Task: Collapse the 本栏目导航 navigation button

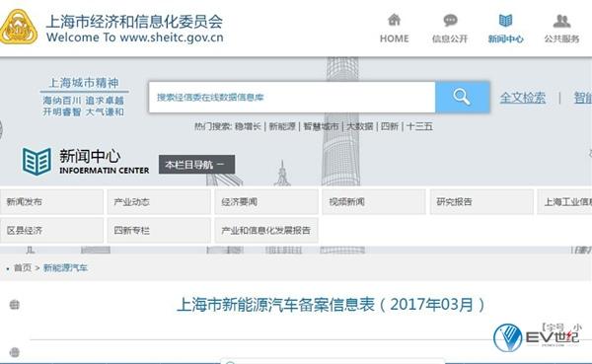Action: tap(196, 165)
